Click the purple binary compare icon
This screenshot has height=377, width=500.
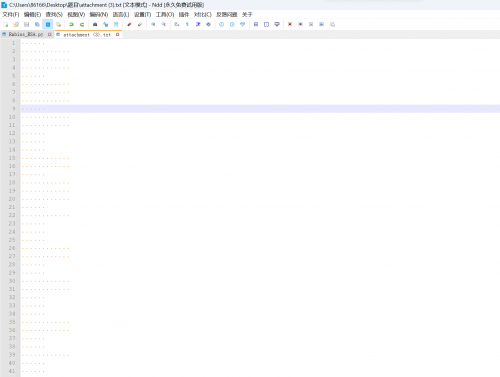(x=277, y=24)
